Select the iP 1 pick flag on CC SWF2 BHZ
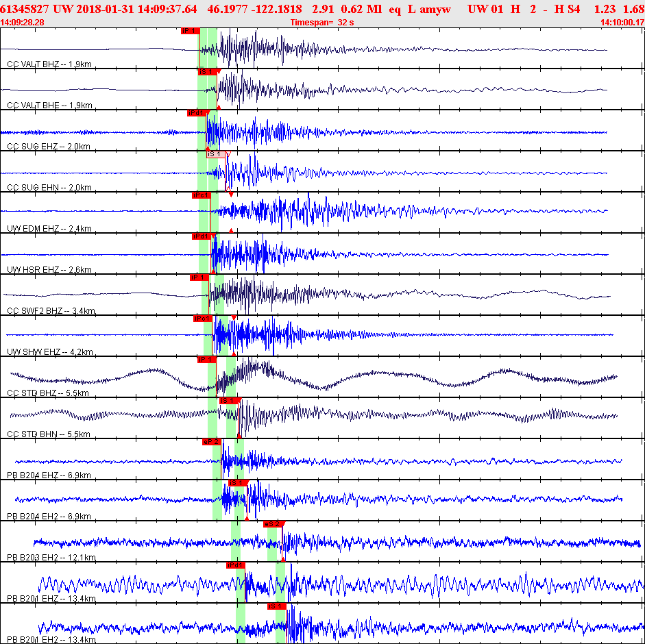Image resolution: width=645 pixels, height=644 pixels. [x=199, y=277]
